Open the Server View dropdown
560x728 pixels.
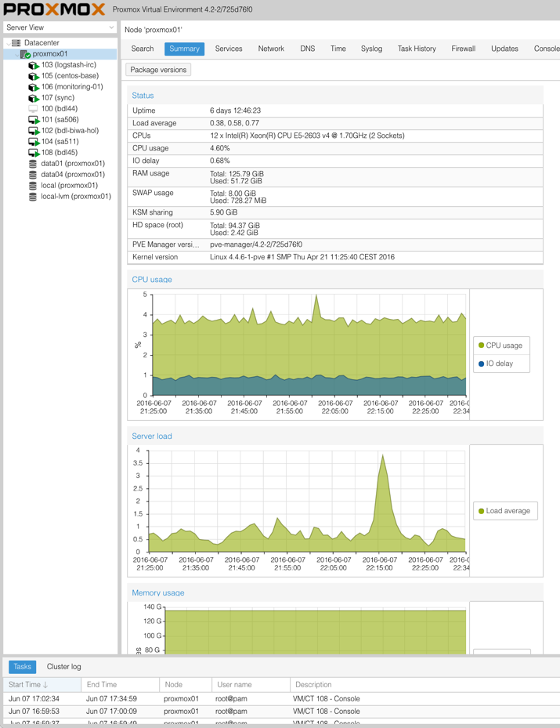click(60, 27)
